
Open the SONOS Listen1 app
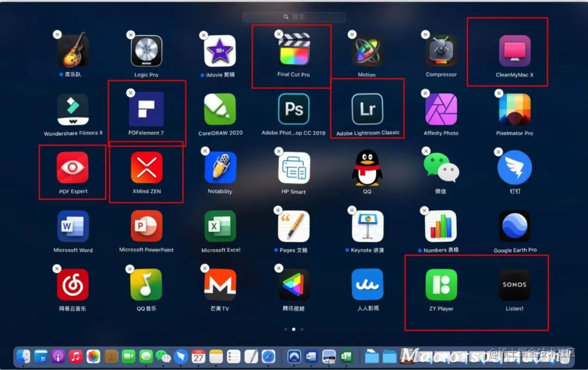pyautogui.click(x=514, y=285)
